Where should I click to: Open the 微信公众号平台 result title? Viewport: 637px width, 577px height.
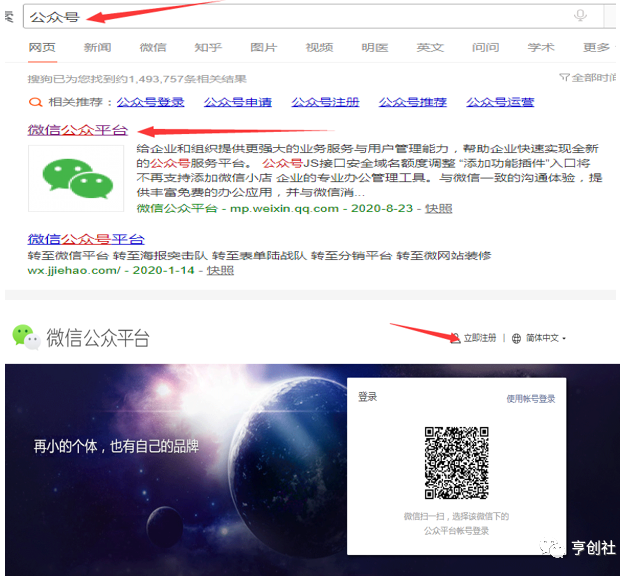(86, 239)
